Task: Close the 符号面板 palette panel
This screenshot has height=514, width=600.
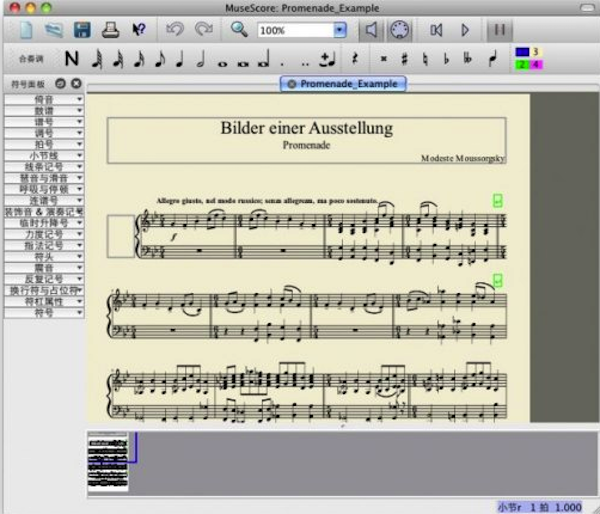Action: [x=76, y=83]
